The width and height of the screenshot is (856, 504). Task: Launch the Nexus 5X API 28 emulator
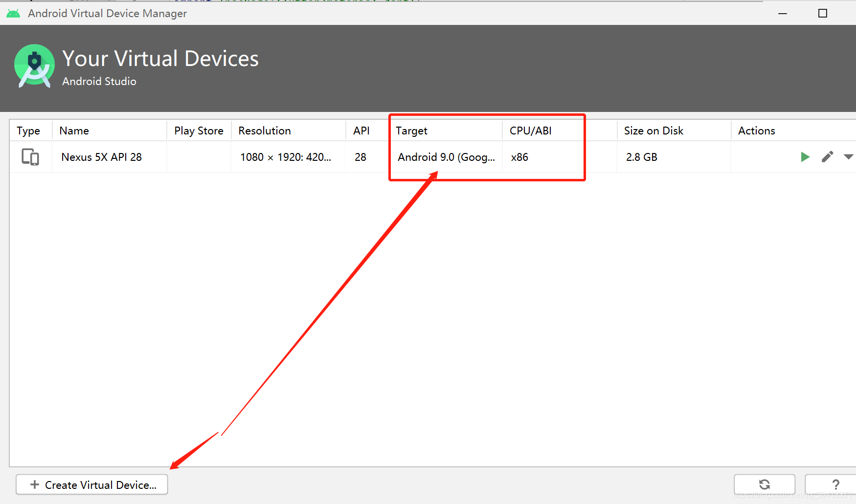805,157
